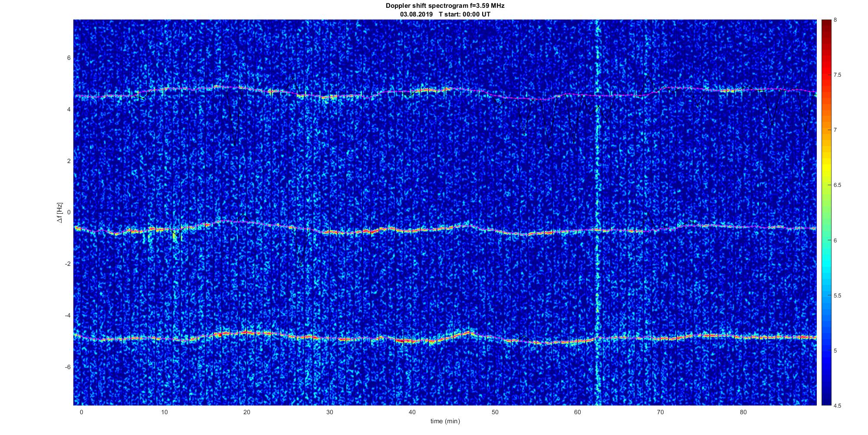Image resolution: width=868 pixels, height=435 pixels.
Task: Click the y-axis tick label '4'
Action: click(x=69, y=110)
